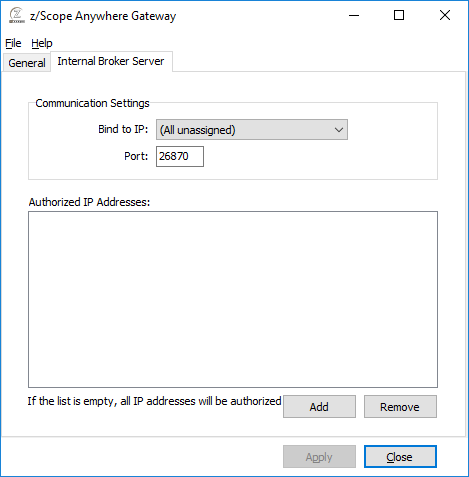
Task: Close the window using the X icon
Action: [x=445, y=15]
